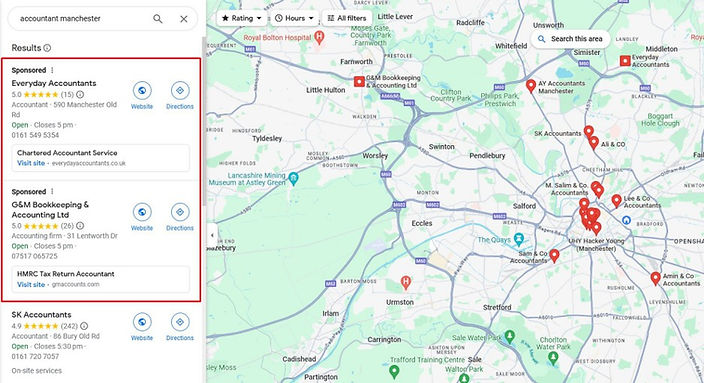Click The Quays attraction marker
This screenshot has height=383, width=704.
(x=519, y=239)
